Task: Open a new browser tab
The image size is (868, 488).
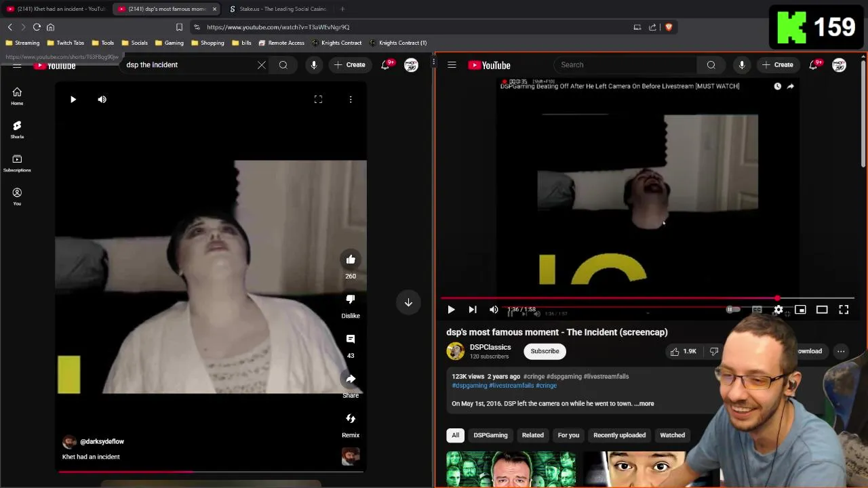Action: pyautogui.click(x=342, y=9)
